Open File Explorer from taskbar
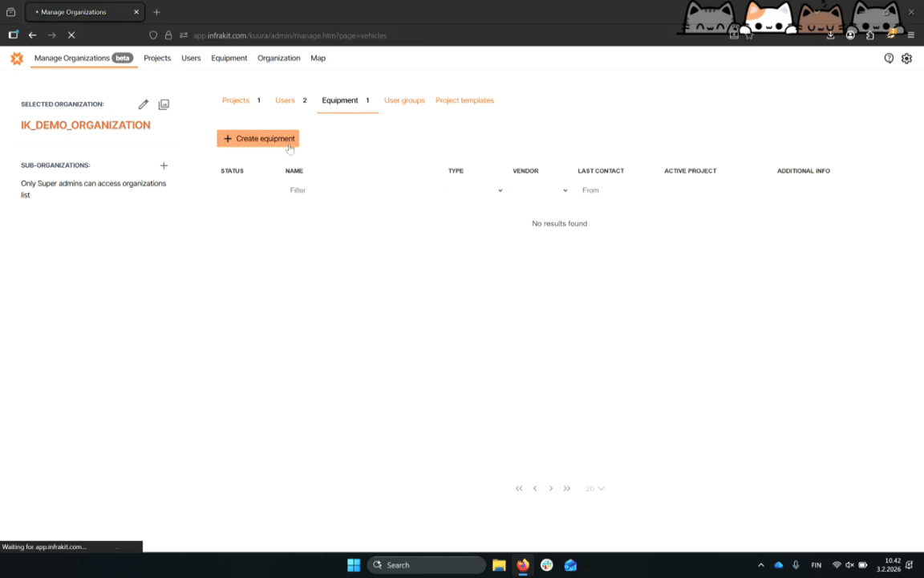 click(499, 565)
